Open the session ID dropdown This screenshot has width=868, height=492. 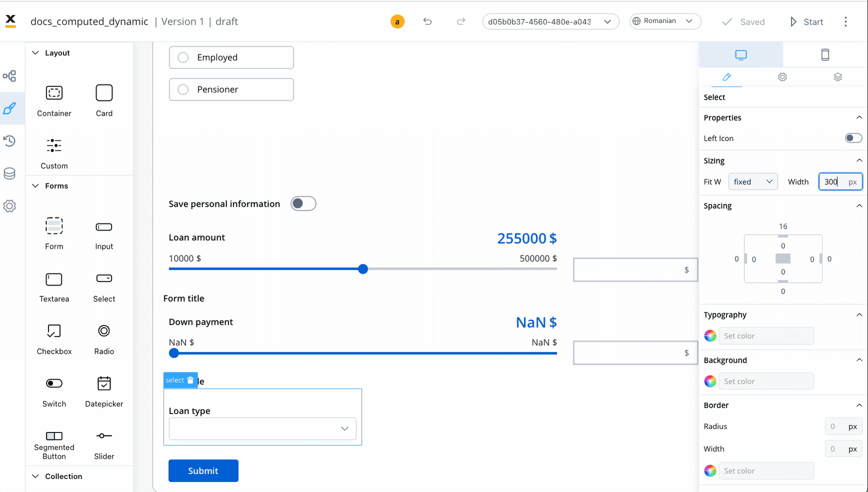[x=551, y=21]
